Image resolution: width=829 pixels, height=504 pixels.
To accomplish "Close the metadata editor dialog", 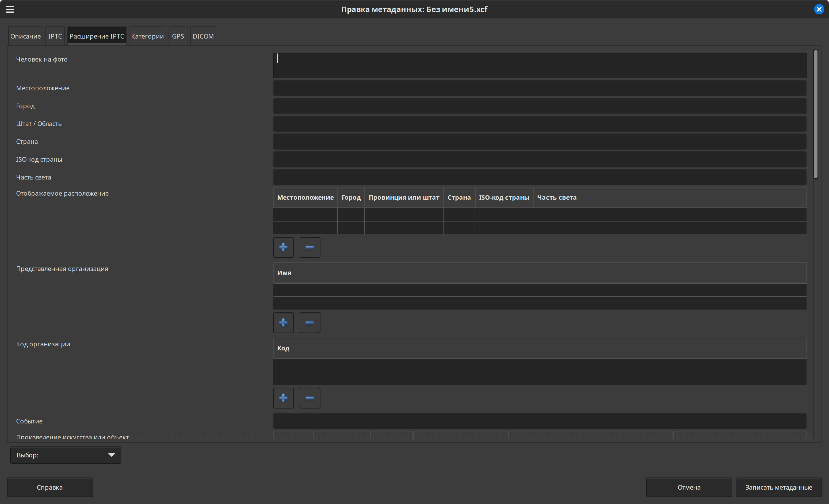I will 819,9.
